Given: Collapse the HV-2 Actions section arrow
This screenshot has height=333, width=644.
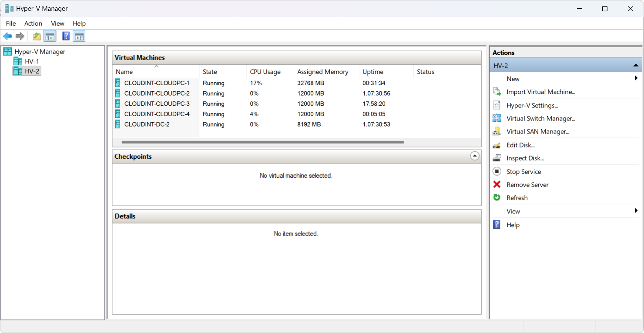Looking at the screenshot, I should (636, 66).
